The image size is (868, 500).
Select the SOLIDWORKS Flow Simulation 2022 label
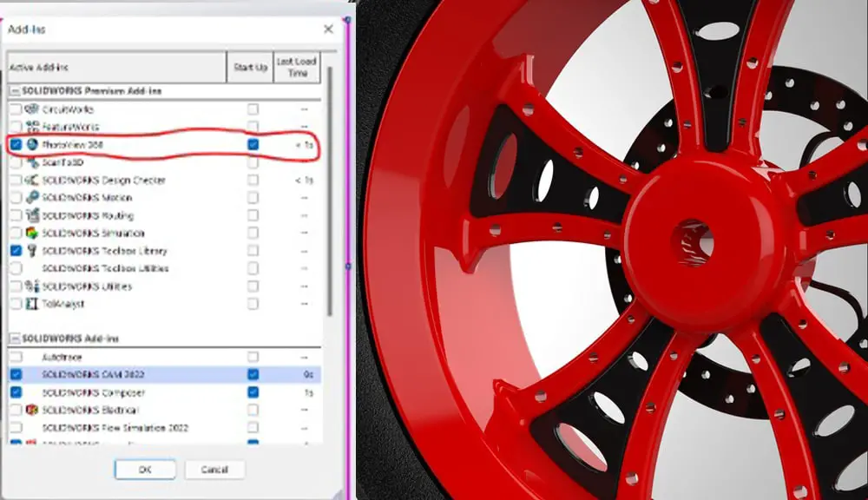pos(115,428)
